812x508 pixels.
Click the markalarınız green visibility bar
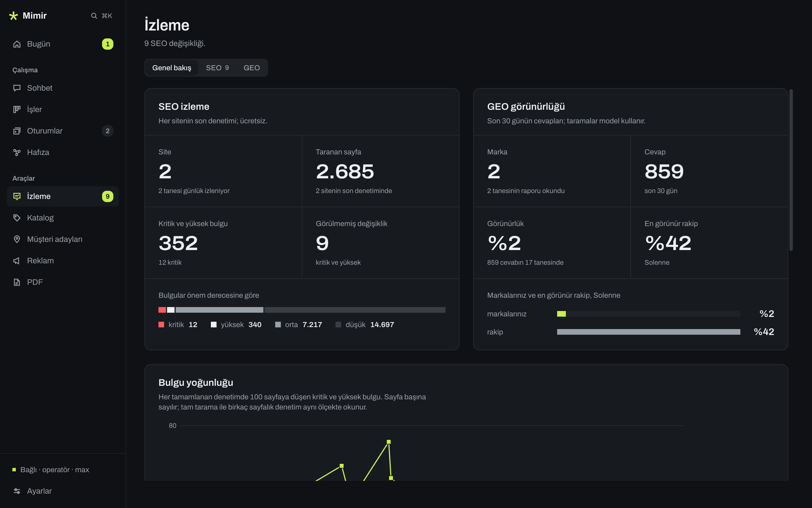tap(561, 314)
